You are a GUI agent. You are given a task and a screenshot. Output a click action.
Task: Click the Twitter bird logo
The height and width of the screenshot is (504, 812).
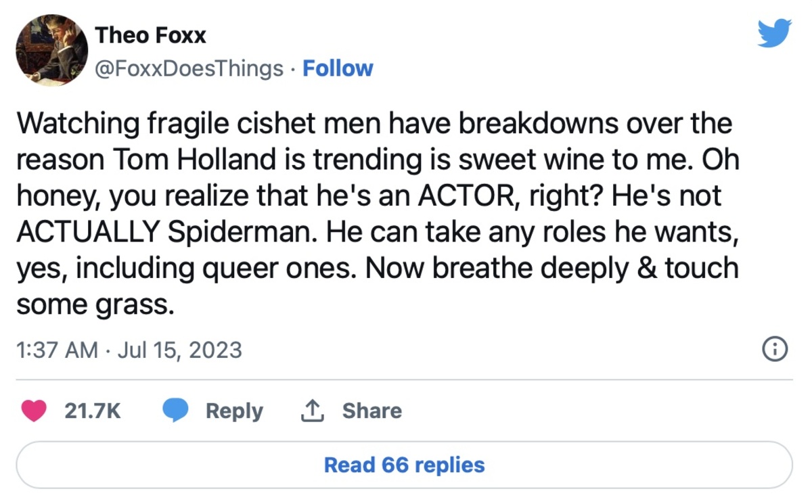774,33
